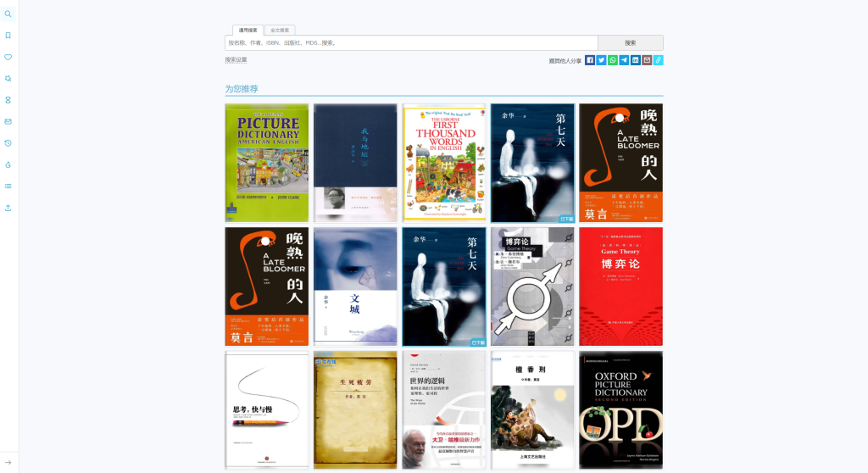Expand the sidebar with the arrow icon

(8, 463)
